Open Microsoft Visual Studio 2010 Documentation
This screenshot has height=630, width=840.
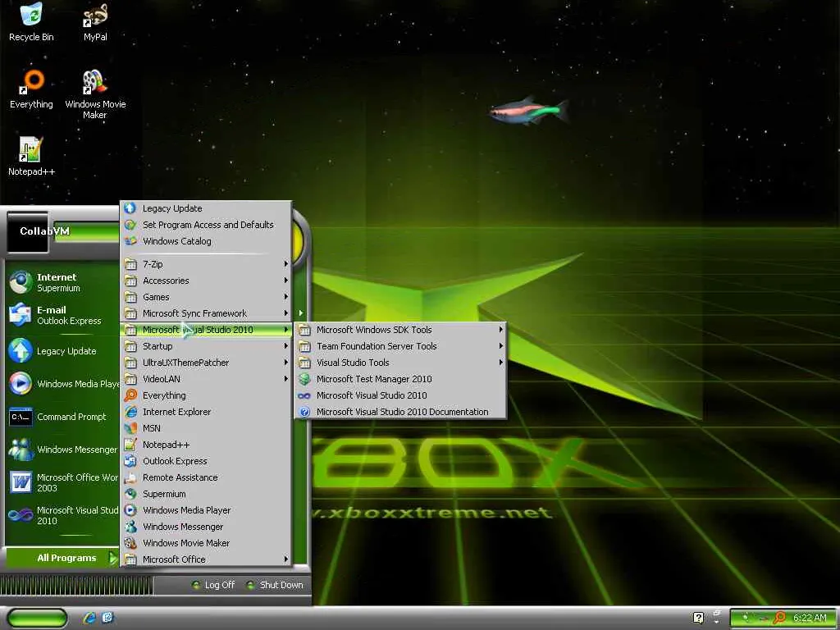pyautogui.click(x=400, y=412)
